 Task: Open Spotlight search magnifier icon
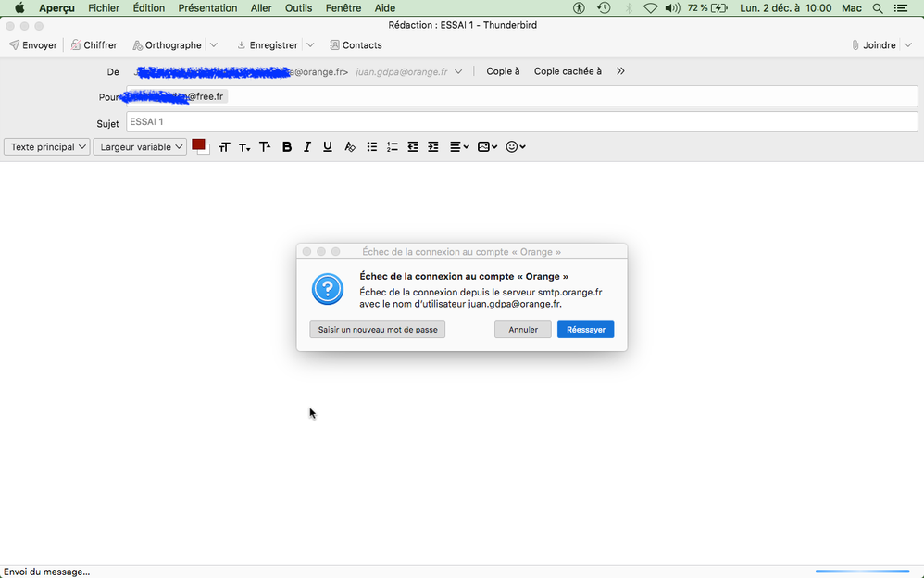pos(878,8)
